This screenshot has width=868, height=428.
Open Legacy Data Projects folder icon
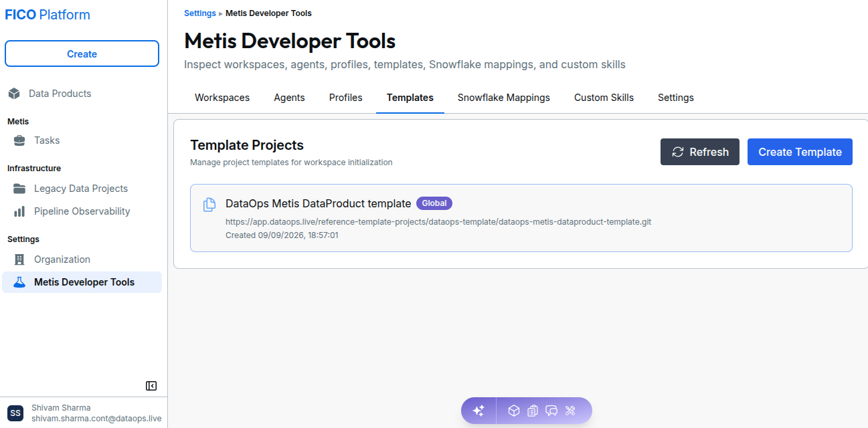[x=20, y=189]
